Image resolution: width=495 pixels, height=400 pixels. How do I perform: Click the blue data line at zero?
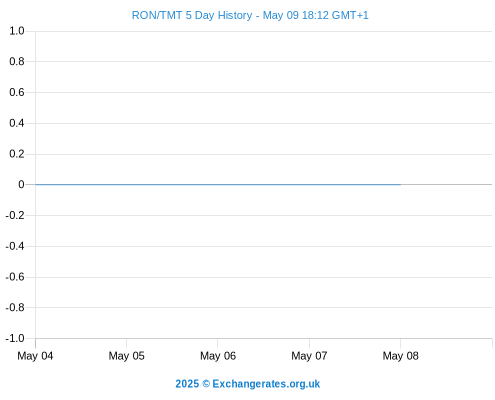click(x=218, y=184)
